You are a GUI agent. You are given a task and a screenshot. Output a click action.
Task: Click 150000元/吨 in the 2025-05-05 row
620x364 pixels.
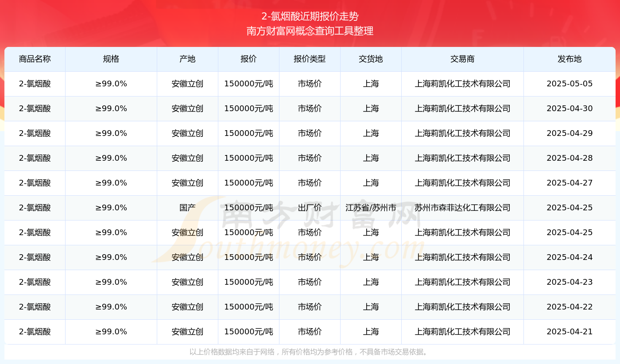(248, 84)
